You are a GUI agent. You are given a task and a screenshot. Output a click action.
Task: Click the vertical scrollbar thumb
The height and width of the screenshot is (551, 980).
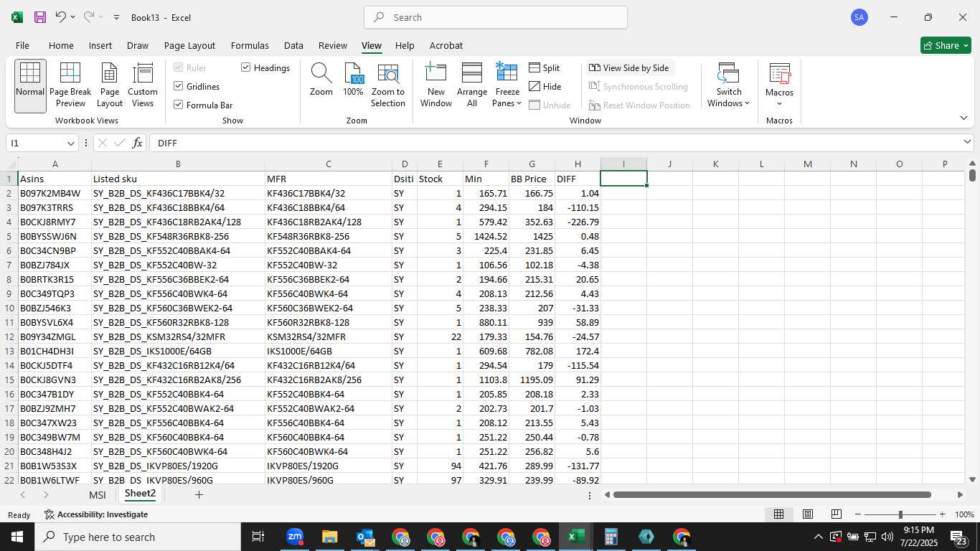coord(972,174)
